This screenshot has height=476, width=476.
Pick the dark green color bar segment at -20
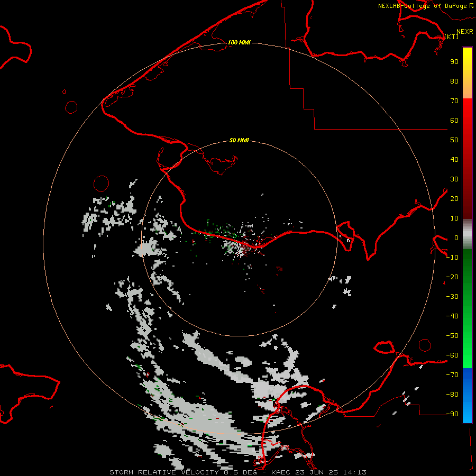pyautogui.click(x=467, y=277)
